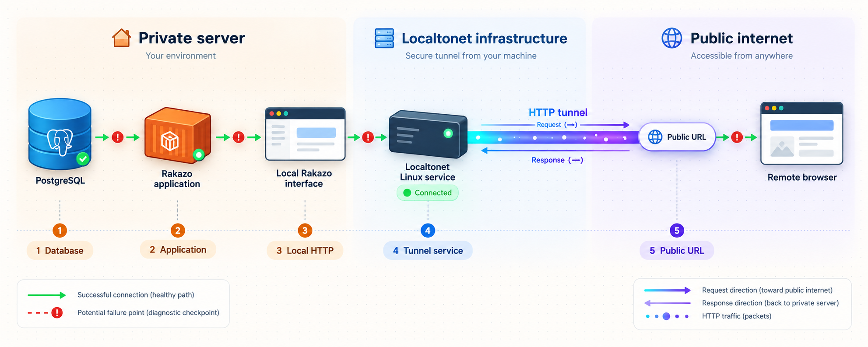Click the green arrow in the Successful connection legend

pyautogui.click(x=47, y=295)
